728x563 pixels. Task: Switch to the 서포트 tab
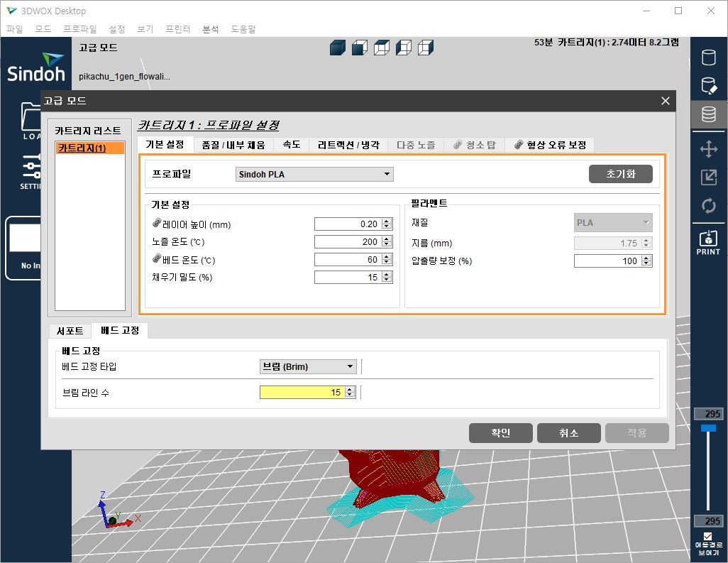coord(70,330)
